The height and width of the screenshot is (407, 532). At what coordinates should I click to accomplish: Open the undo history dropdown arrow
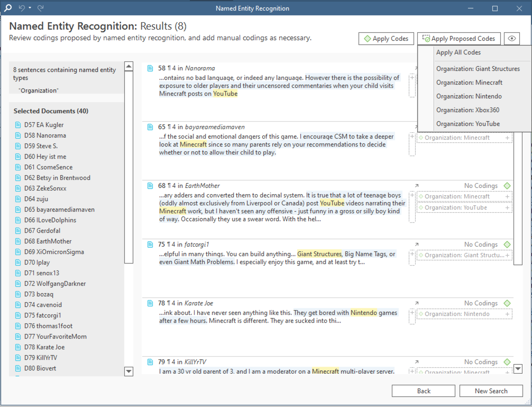pos(30,8)
